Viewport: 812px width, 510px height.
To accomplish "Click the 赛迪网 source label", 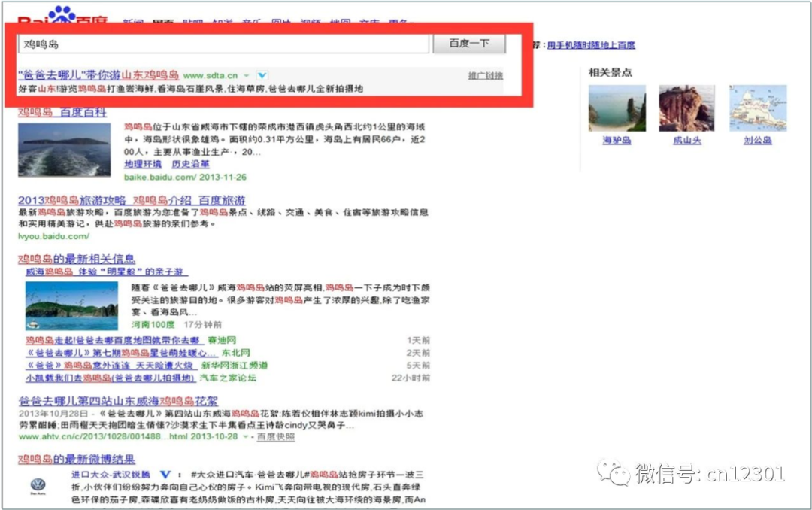I will click(x=222, y=341).
